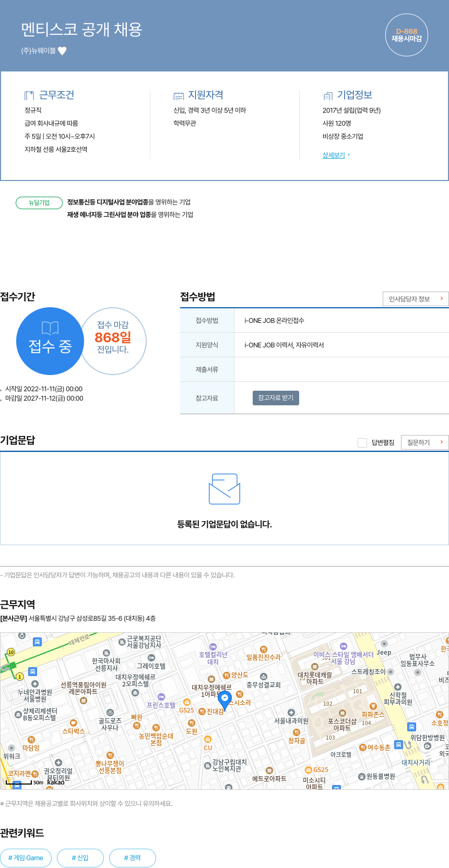Toggle the 답변펼침 checkbox
449x868 pixels.
click(x=362, y=442)
